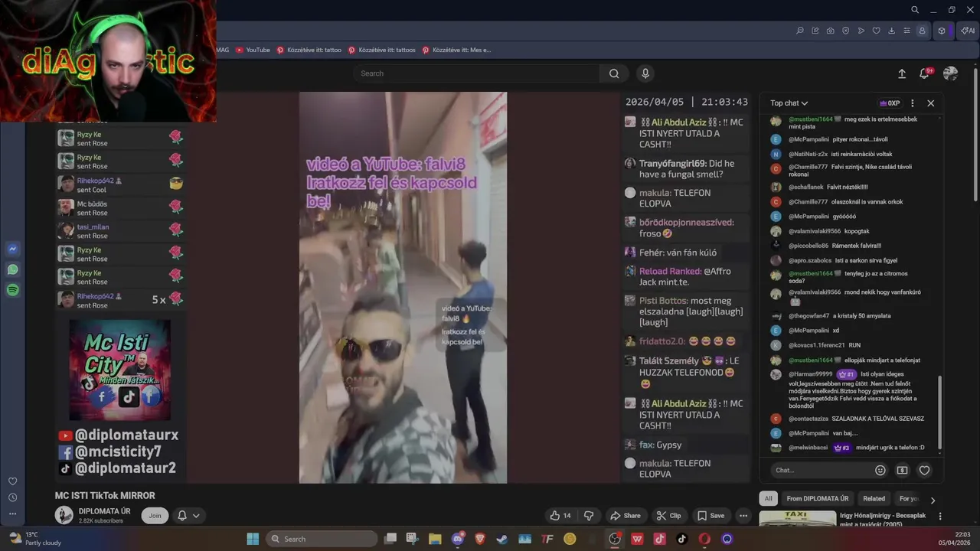
Task: Take a snapshot with the camera icon
Action: (831, 31)
